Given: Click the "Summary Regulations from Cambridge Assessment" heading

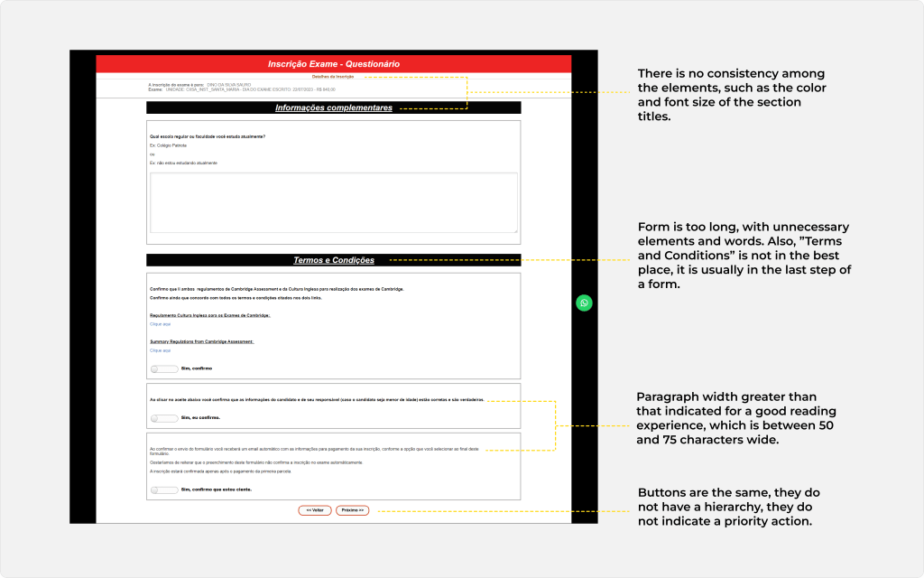Looking at the screenshot, I should click(201, 341).
